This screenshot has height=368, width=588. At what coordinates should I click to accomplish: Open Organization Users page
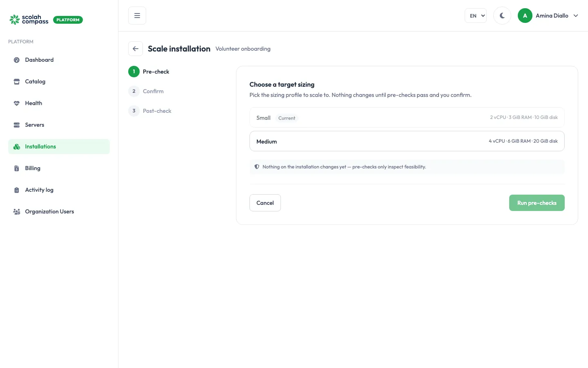coord(59,212)
